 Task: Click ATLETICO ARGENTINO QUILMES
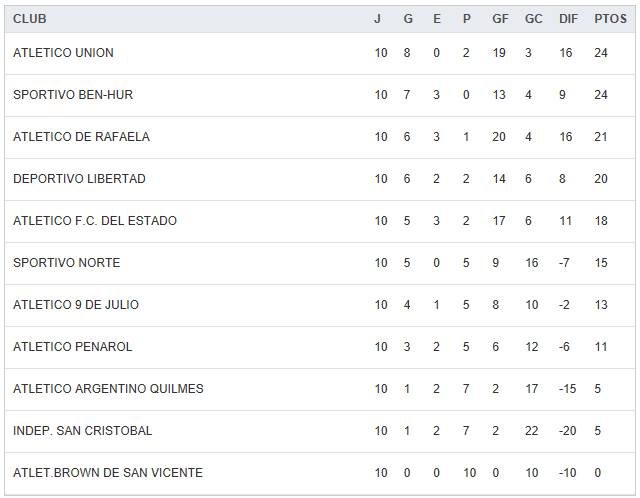108,389
